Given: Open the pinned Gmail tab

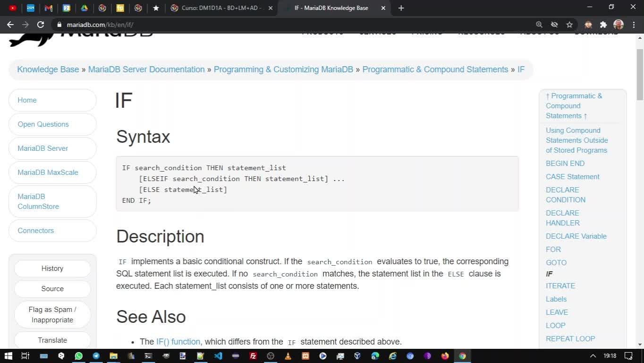Looking at the screenshot, I should 48,8.
